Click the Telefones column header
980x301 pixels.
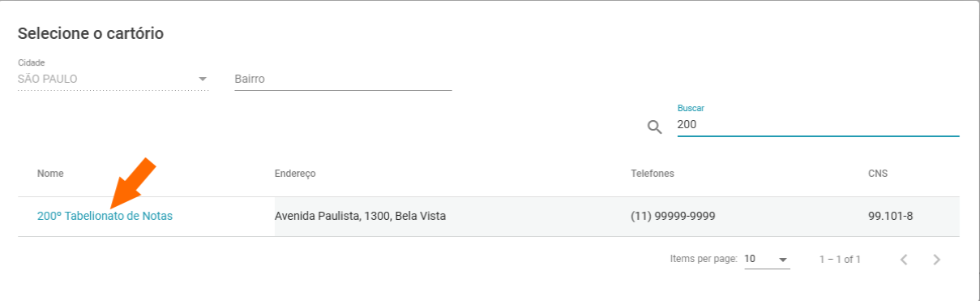pos(653,174)
